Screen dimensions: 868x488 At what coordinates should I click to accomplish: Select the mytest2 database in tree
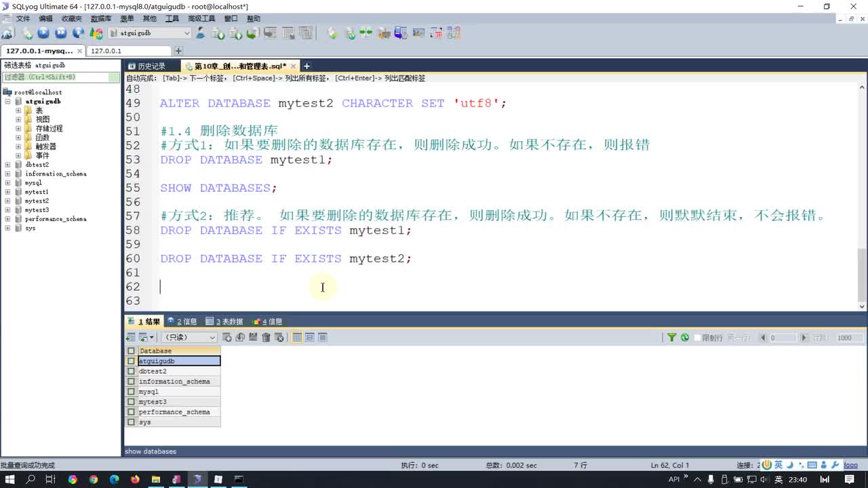[37, 201]
